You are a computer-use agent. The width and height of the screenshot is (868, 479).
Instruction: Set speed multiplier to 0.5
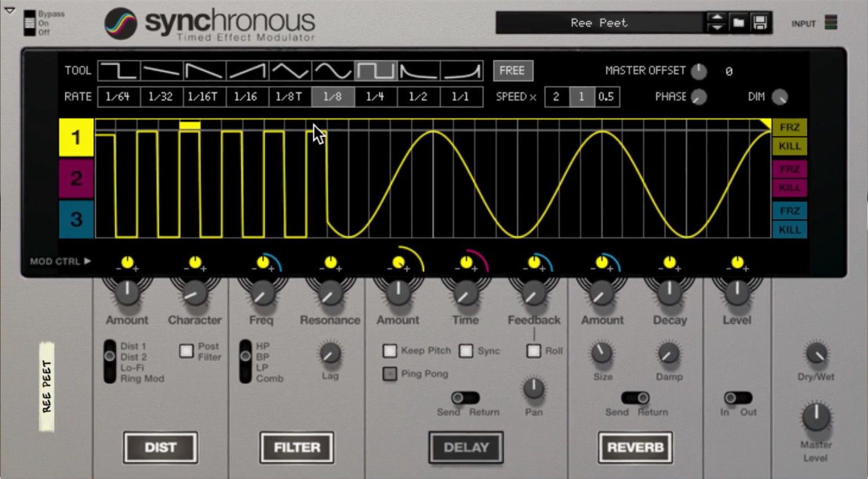[x=606, y=97]
